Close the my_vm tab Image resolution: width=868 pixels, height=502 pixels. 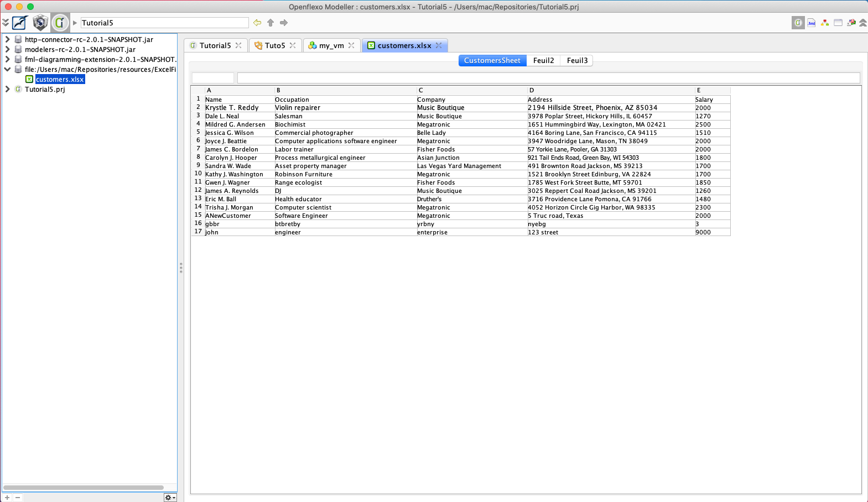(x=351, y=45)
